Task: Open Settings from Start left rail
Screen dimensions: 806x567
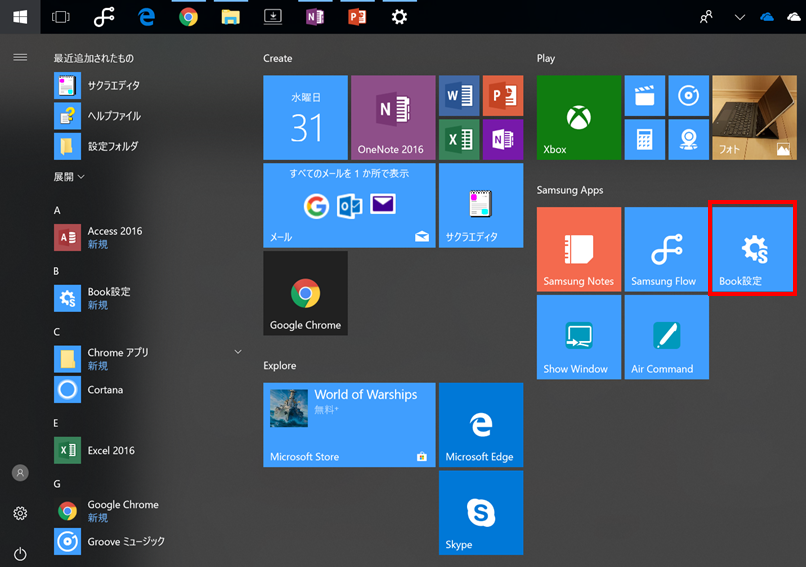Action: 20,513
